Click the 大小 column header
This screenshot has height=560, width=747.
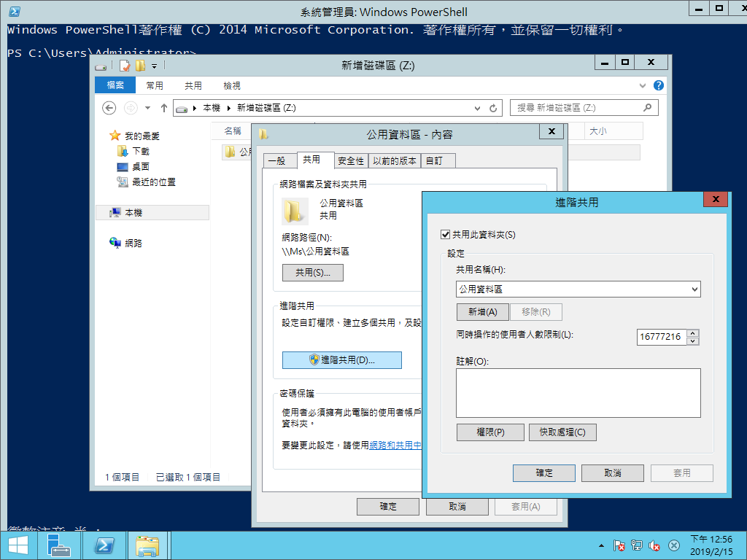tap(598, 131)
